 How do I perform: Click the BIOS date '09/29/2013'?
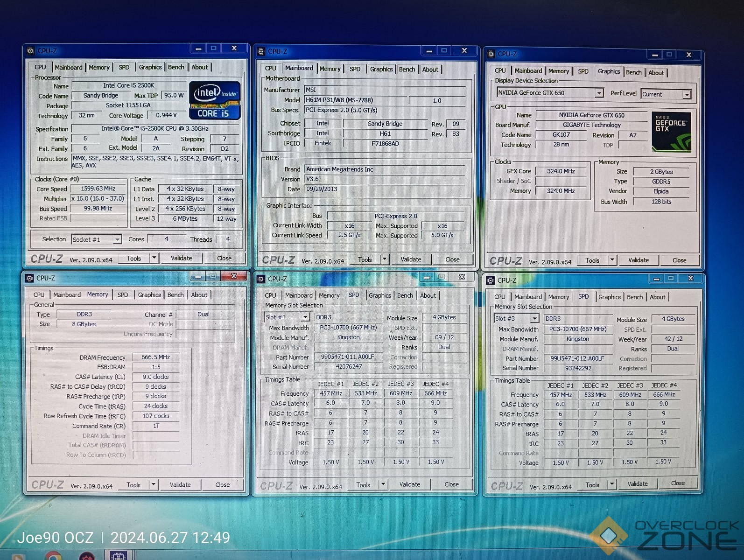point(385,189)
